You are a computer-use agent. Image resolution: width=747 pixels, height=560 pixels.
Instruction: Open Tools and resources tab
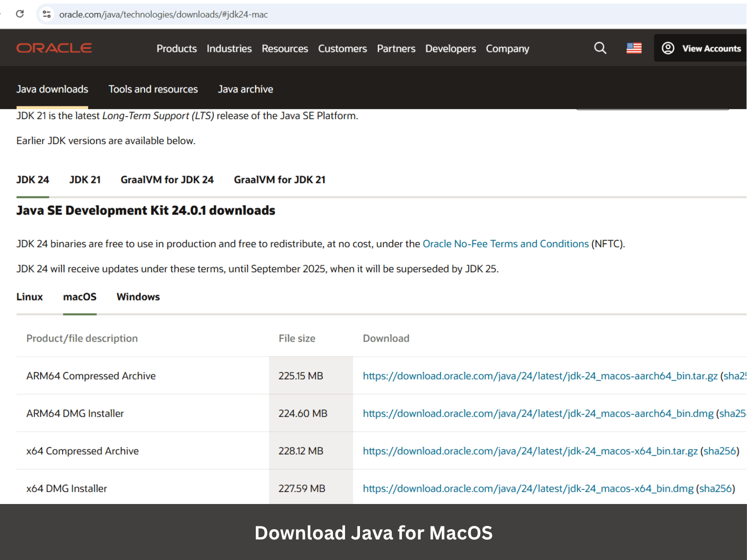click(153, 89)
